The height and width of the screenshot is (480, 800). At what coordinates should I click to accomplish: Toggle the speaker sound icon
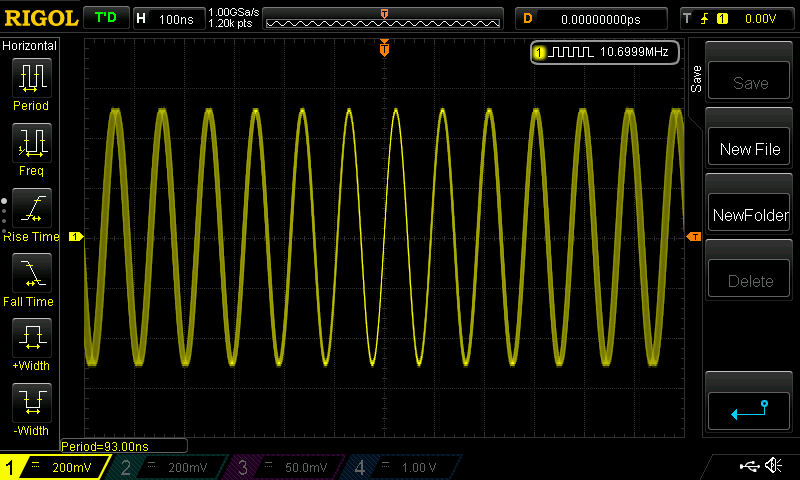pos(773,466)
